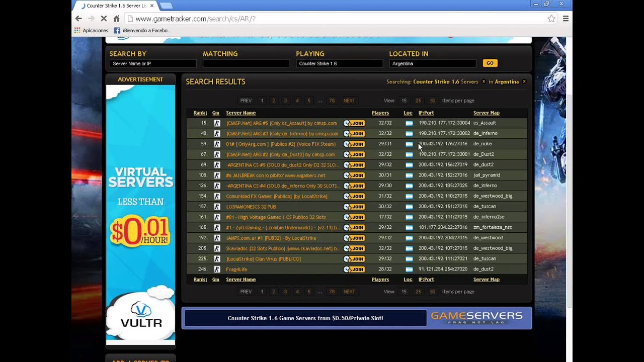Remove the Counter Strike 1.6 search filter

(484, 81)
